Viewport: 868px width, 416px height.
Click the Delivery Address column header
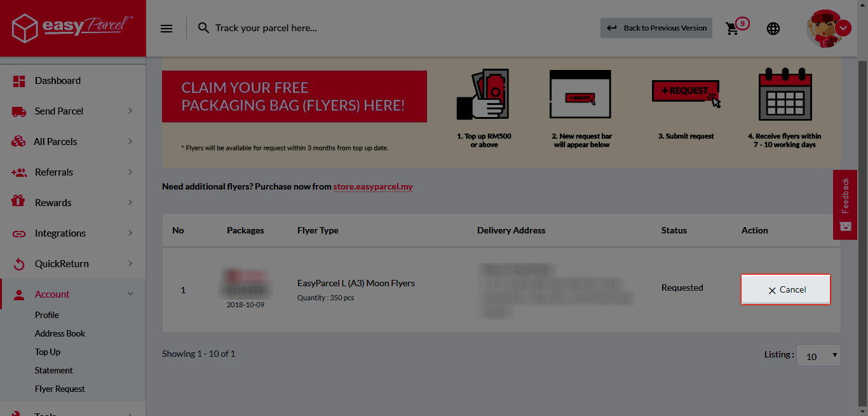511,230
